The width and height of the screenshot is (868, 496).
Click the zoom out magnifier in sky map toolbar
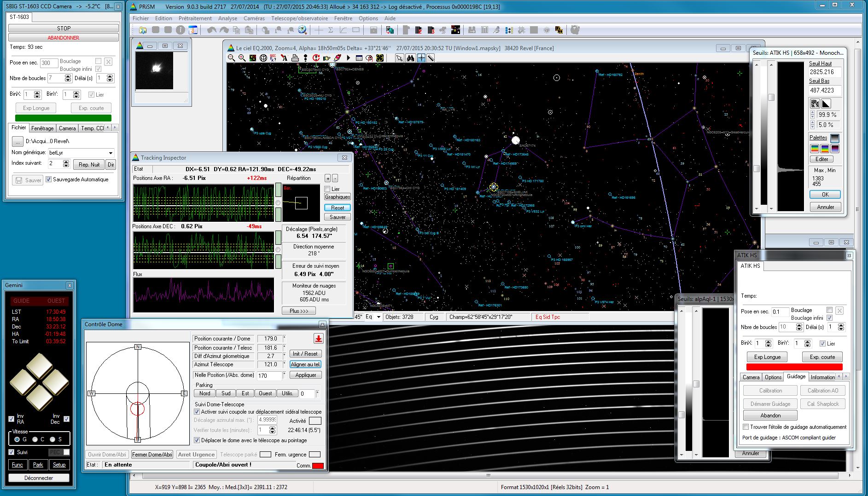click(x=231, y=58)
